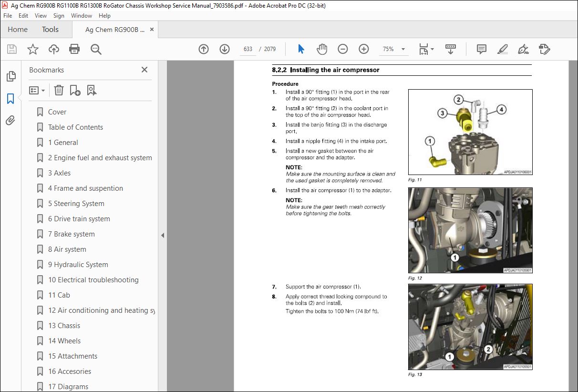Open the 16 Accesories bookmark
Image resolution: width=578 pixels, height=392 pixels.
coord(70,371)
